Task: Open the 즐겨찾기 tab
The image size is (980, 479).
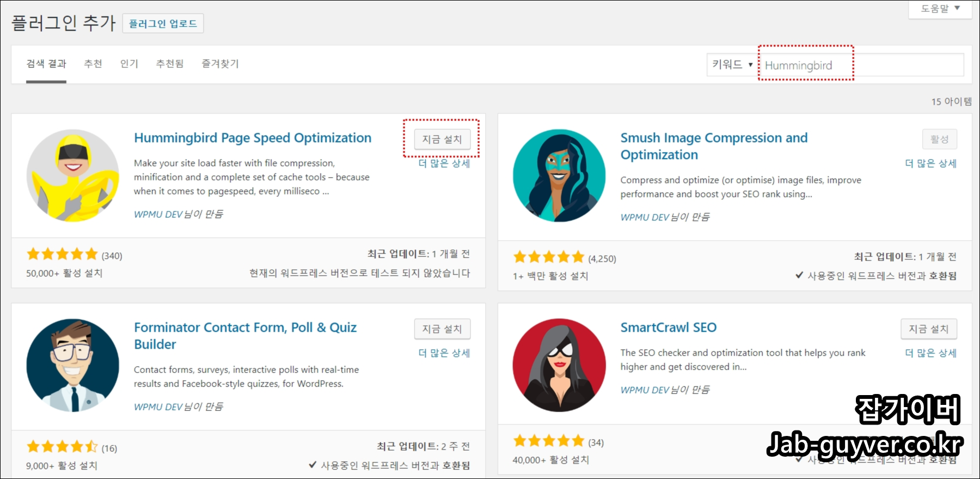Action: 220,64
